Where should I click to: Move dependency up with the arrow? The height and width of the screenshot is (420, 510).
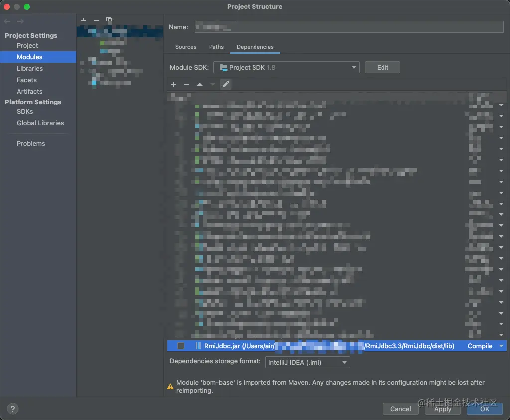[x=200, y=84]
